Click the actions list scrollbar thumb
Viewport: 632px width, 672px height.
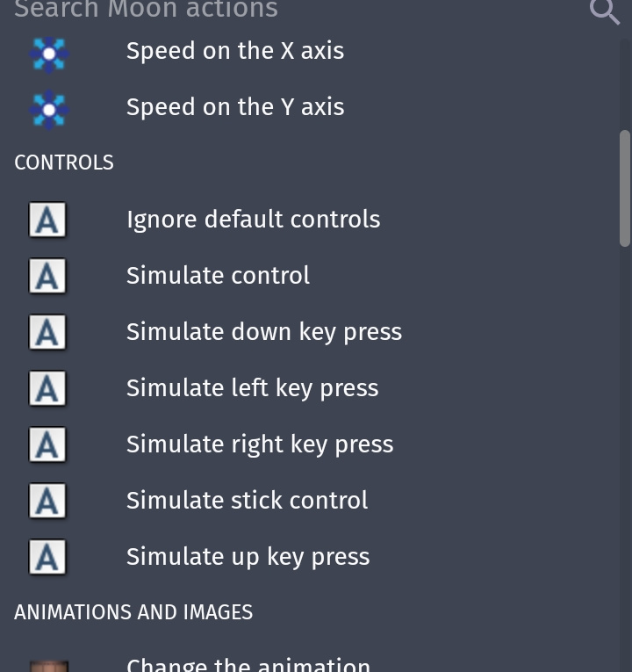pos(625,189)
